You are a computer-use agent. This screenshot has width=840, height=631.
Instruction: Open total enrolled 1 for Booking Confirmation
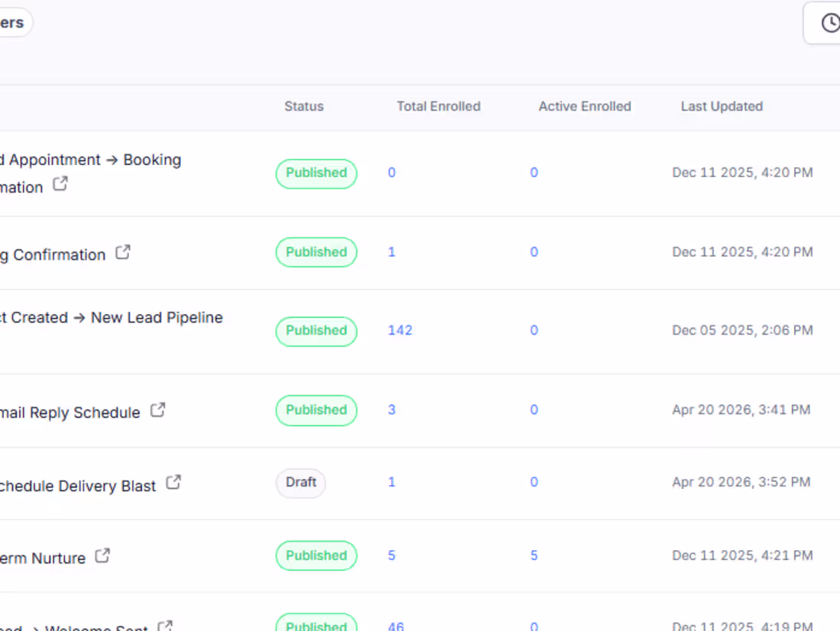pyautogui.click(x=392, y=252)
